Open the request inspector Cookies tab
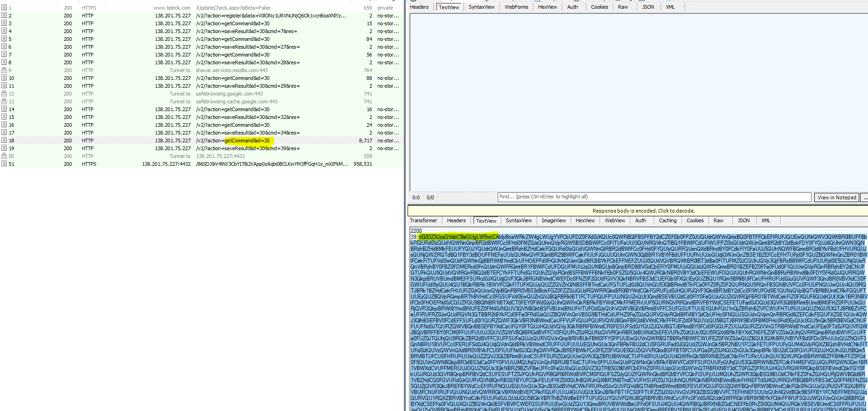Image resolution: width=868 pixels, height=411 pixels. (x=600, y=7)
